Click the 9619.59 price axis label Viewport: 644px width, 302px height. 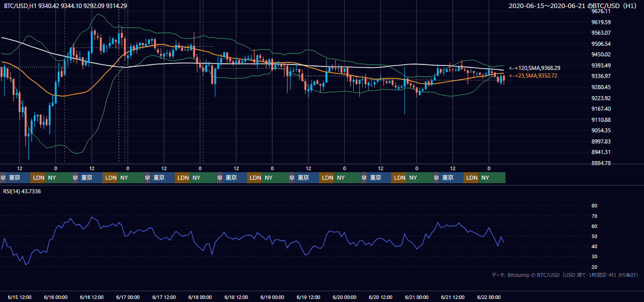(x=601, y=22)
